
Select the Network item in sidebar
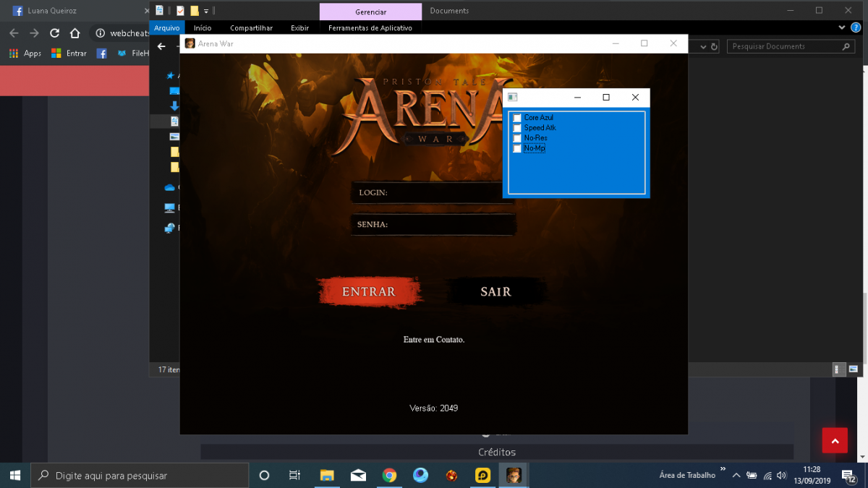click(x=170, y=228)
